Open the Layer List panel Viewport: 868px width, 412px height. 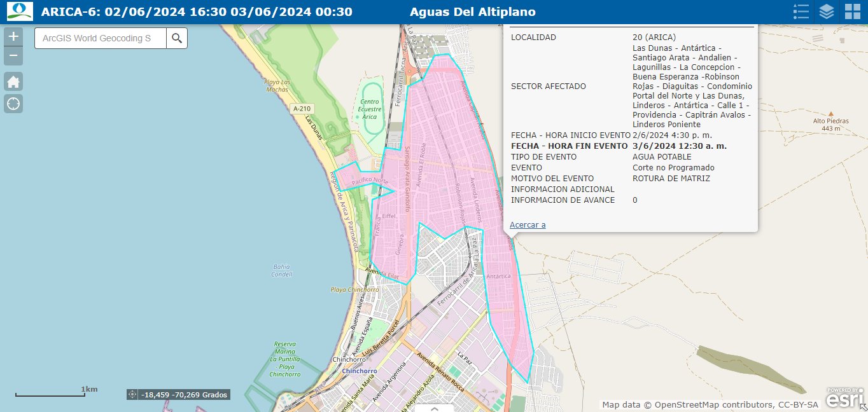pyautogui.click(x=826, y=11)
